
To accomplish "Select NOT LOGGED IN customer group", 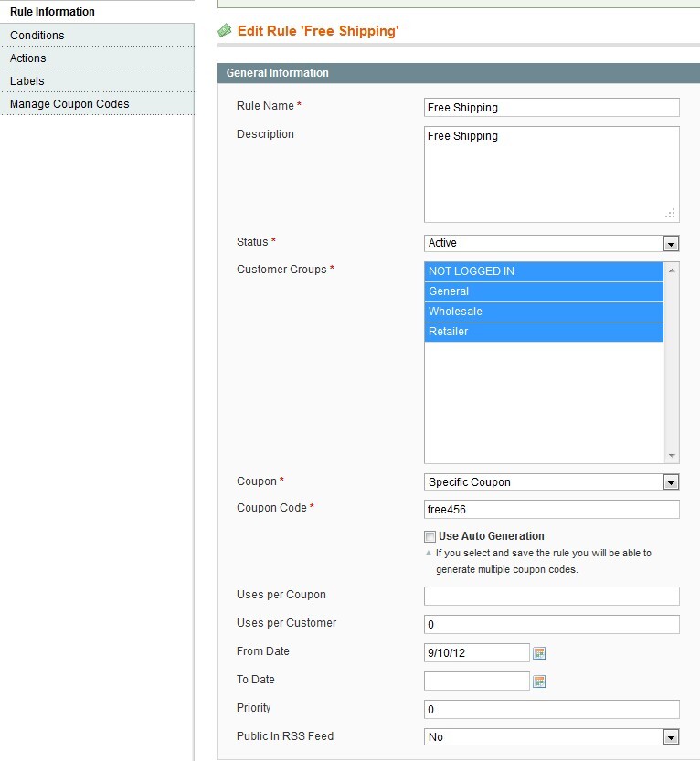I will tap(544, 271).
